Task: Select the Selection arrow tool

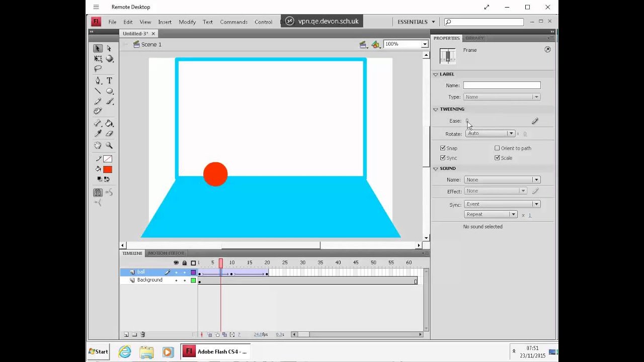Action: click(x=98, y=48)
